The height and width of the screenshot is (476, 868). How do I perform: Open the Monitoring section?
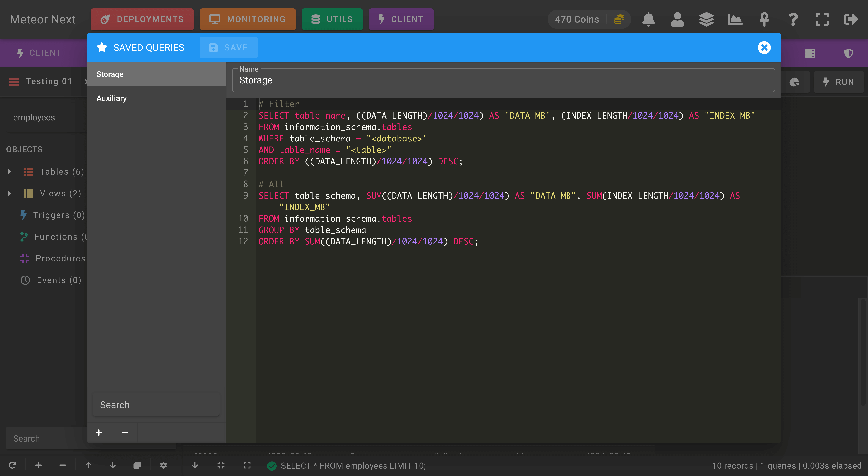247,19
